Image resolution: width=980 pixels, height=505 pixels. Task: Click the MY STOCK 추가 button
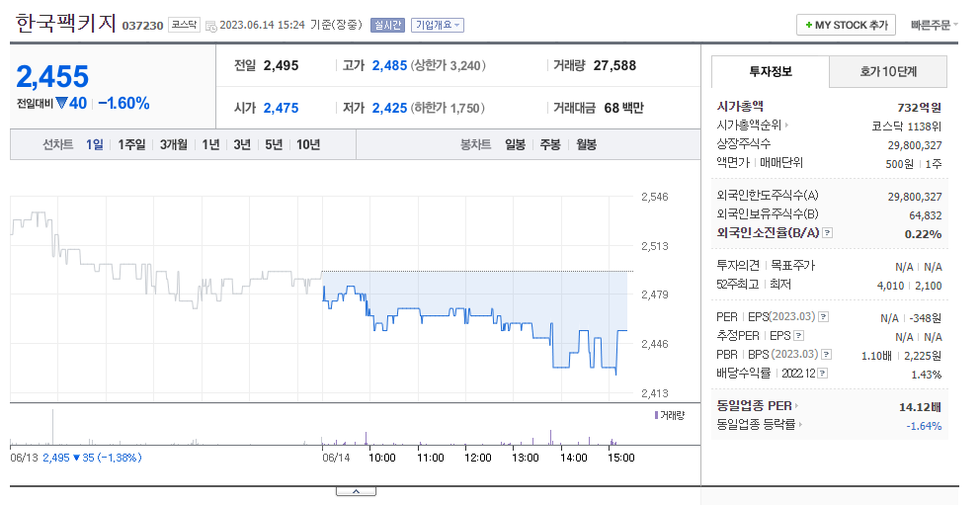(x=847, y=25)
